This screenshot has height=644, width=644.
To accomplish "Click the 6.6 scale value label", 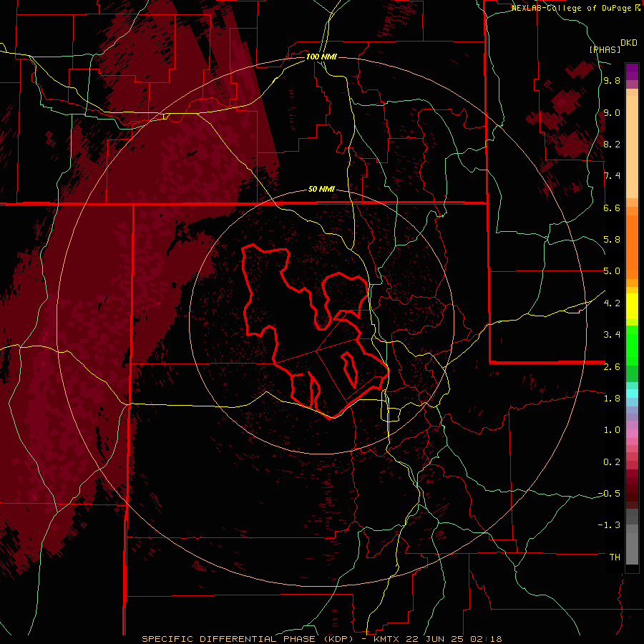I will tap(612, 208).
